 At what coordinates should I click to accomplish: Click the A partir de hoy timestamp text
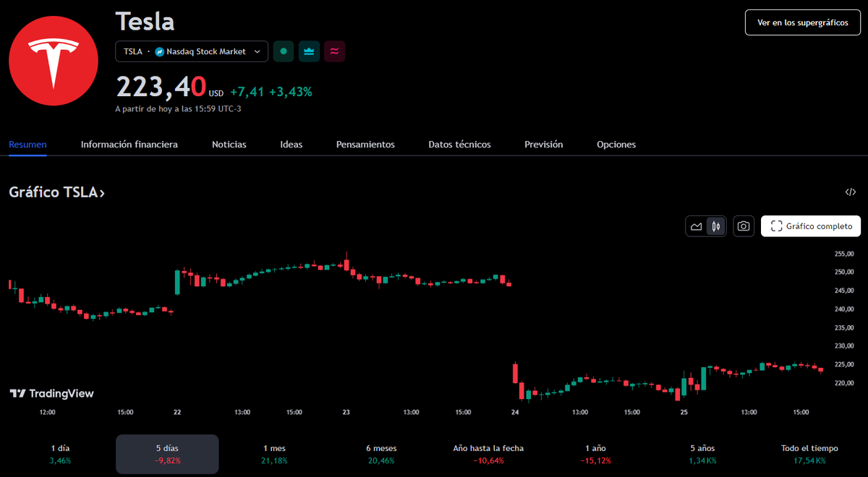178,109
